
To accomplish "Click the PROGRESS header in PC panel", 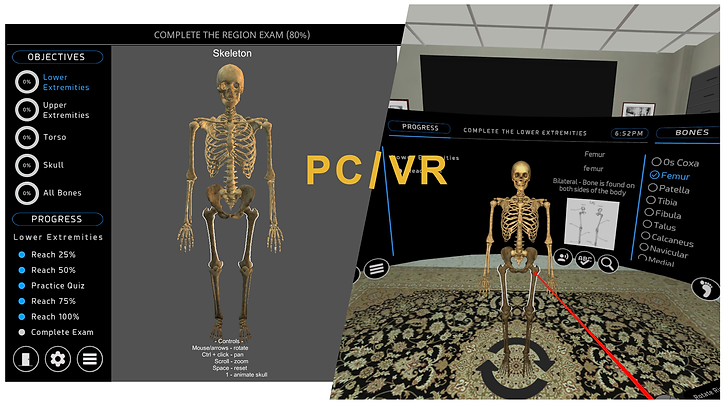I will [x=57, y=219].
